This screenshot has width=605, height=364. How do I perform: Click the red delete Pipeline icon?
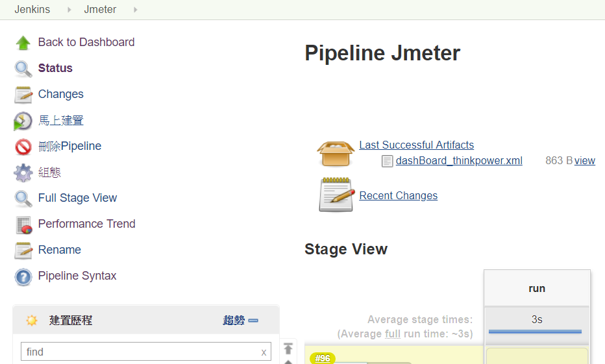(x=23, y=147)
